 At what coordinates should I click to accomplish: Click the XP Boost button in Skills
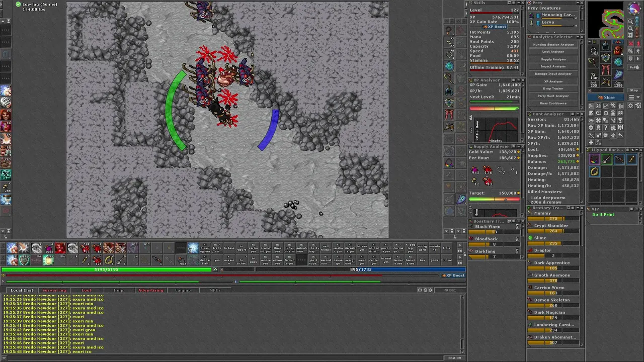click(x=494, y=27)
